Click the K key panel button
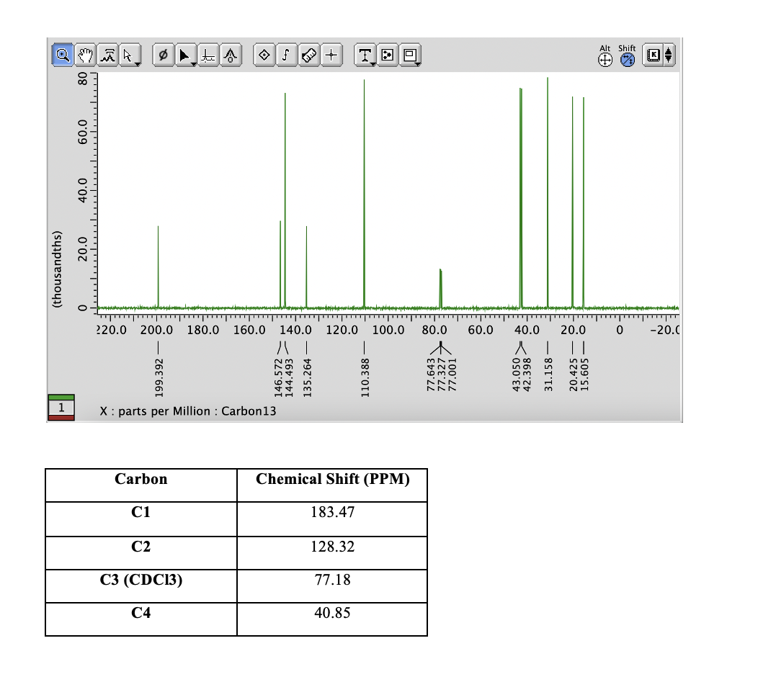 [x=653, y=55]
